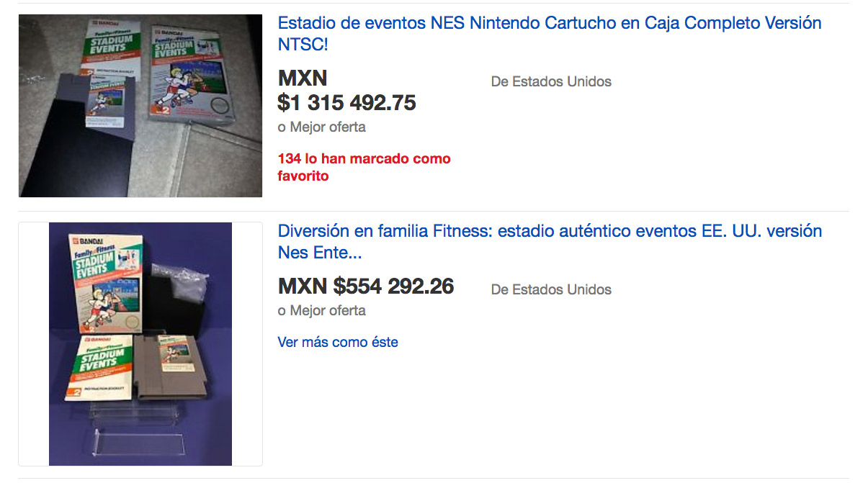Select 'o Mejor oferta' under the first listing
The width and height of the screenshot is (868, 483).
pyautogui.click(x=322, y=127)
